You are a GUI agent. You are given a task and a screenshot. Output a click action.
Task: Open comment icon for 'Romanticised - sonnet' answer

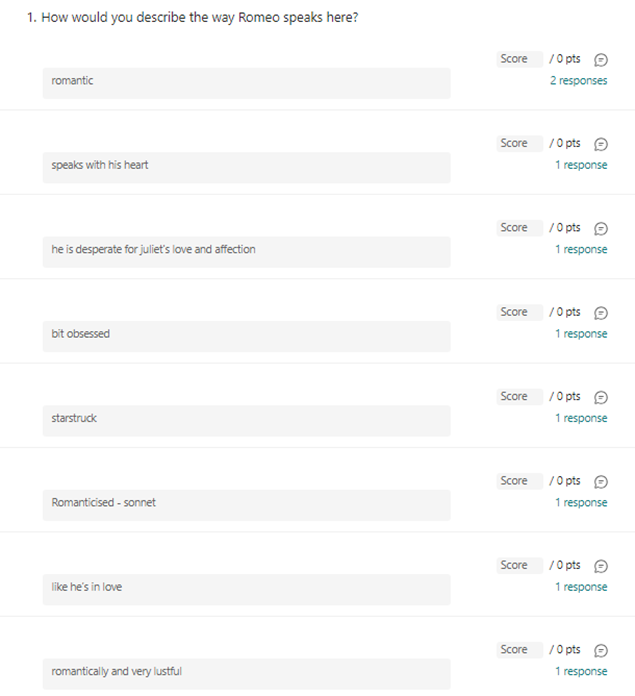(x=601, y=481)
